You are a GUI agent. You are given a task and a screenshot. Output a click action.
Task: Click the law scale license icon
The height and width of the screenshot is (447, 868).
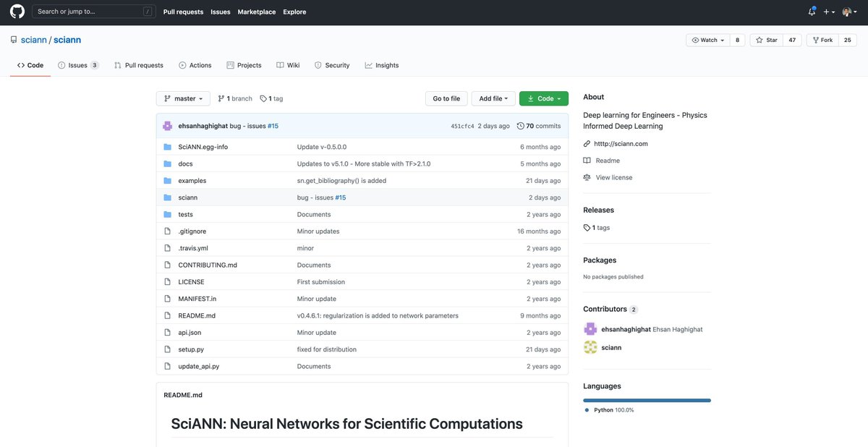[x=587, y=177]
